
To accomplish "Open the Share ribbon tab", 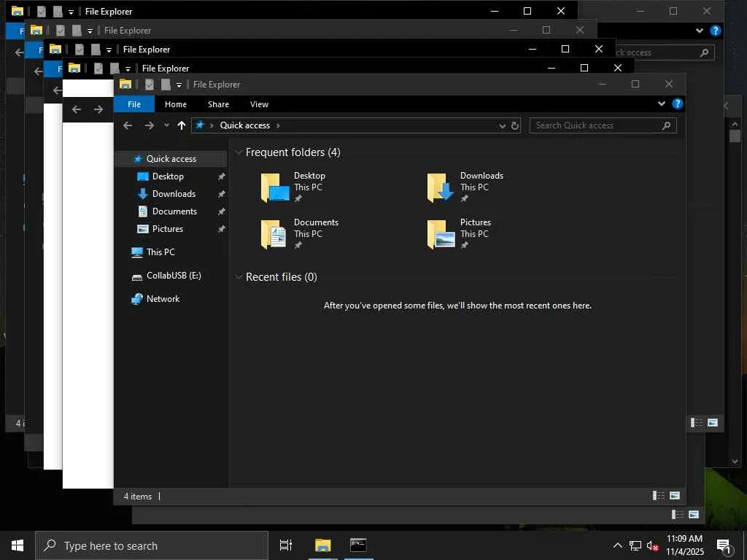I will (218, 104).
